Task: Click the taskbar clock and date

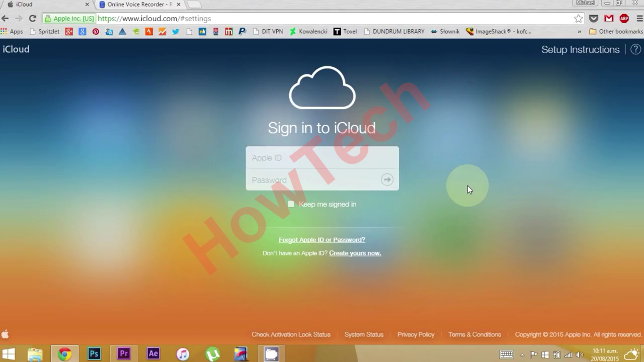Action: 605,354
